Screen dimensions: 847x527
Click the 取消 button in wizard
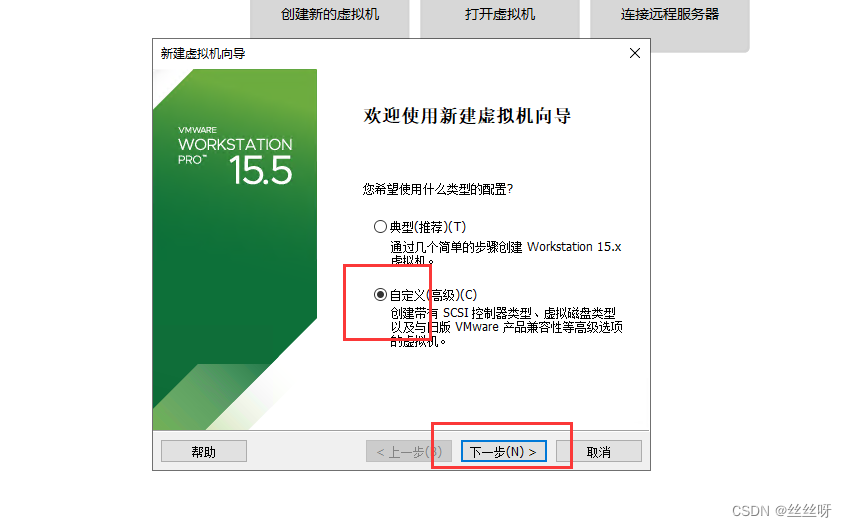pos(599,451)
